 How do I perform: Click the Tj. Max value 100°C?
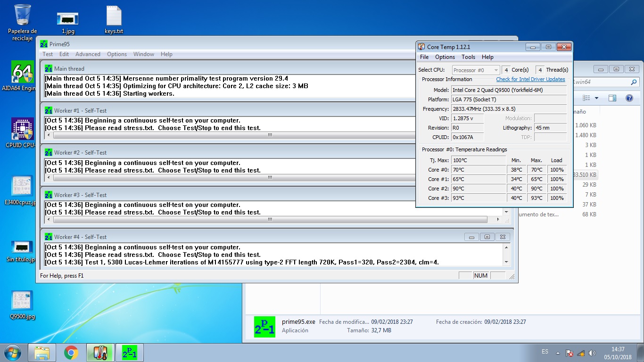(478, 160)
